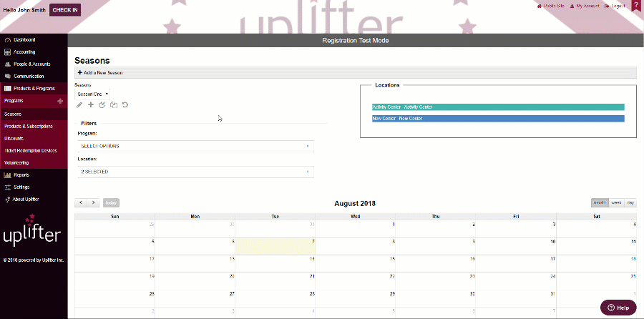The image size is (644, 319).
Task: Select the month calendar view
Action: (600, 203)
